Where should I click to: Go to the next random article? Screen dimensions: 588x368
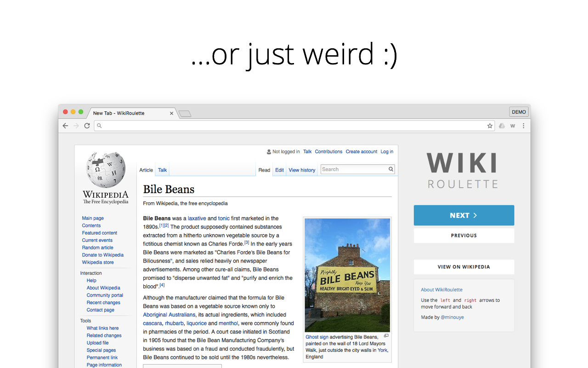click(x=464, y=215)
